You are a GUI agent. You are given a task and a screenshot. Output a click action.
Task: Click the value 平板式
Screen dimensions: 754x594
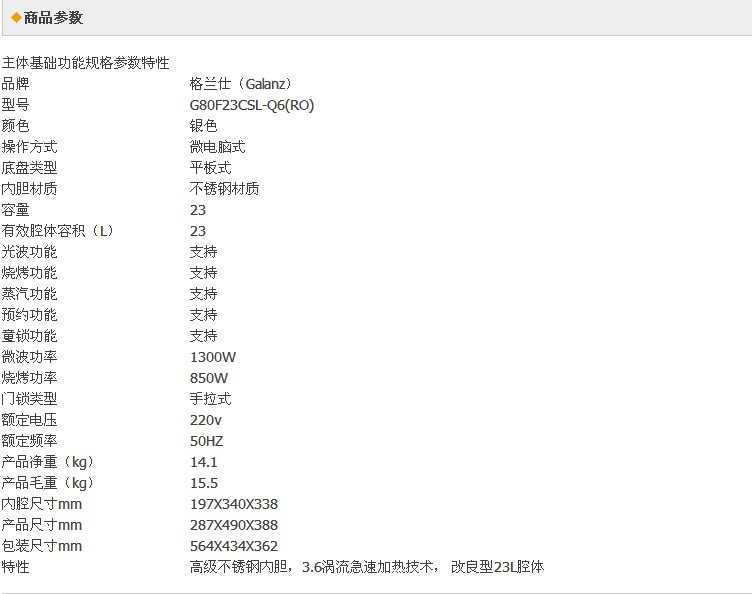pyautogui.click(x=211, y=168)
